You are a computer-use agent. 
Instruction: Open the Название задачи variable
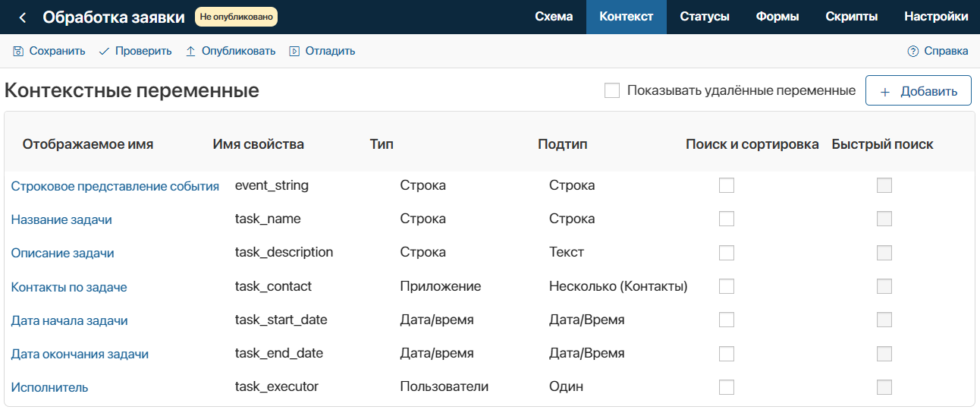pos(61,219)
